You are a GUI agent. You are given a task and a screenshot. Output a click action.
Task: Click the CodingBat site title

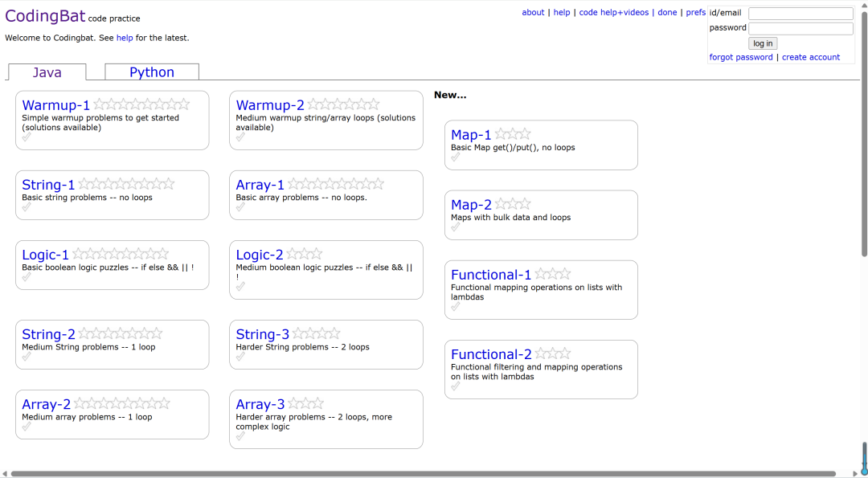pyautogui.click(x=45, y=16)
